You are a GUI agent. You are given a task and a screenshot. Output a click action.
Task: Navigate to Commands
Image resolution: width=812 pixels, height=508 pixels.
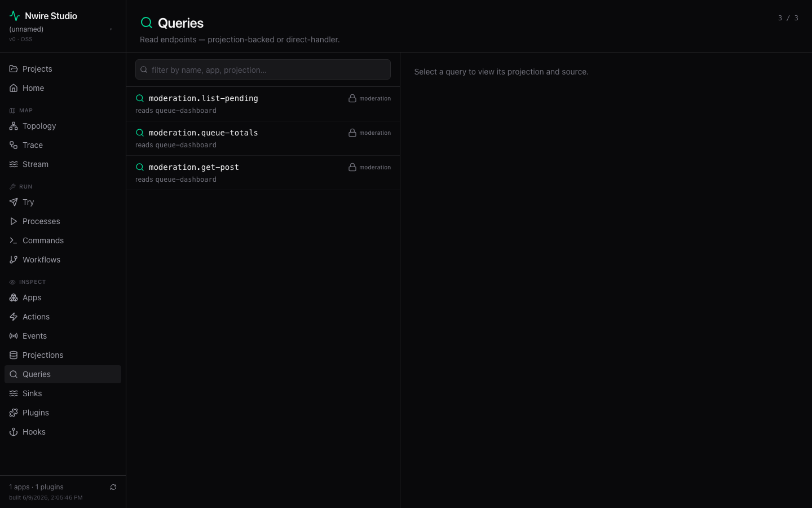point(63,240)
